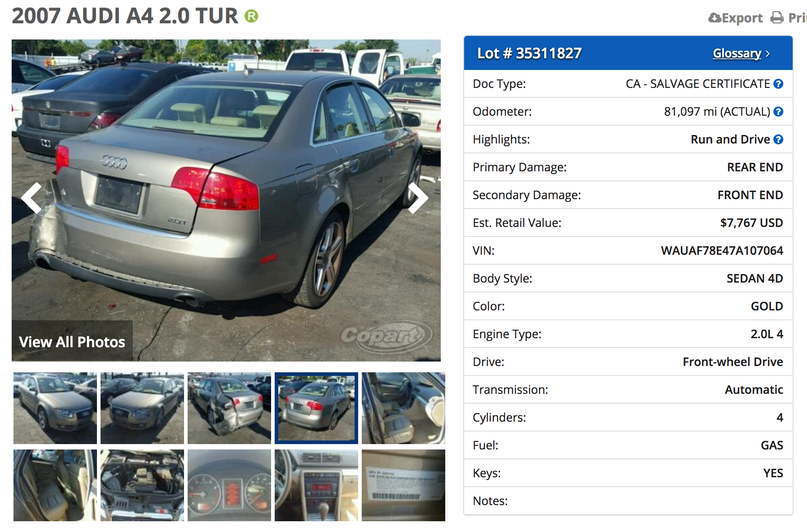The image size is (807, 532).
Task: Click the Export cloud icon
Action: [x=715, y=18]
